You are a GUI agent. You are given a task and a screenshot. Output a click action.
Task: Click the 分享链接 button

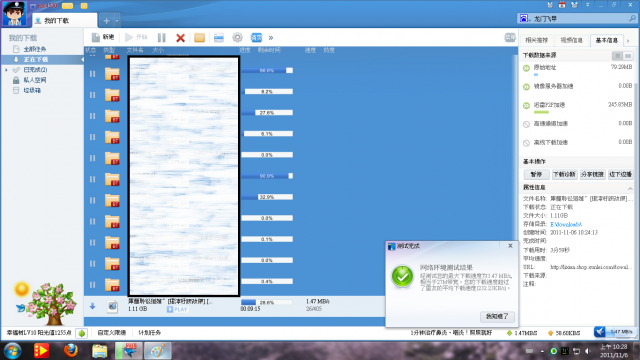pos(593,174)
